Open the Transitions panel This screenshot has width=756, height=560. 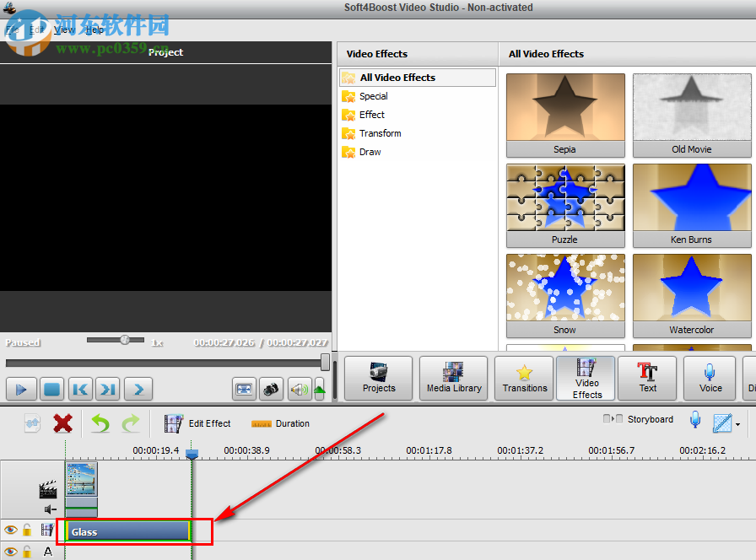(x=524, y=379)
